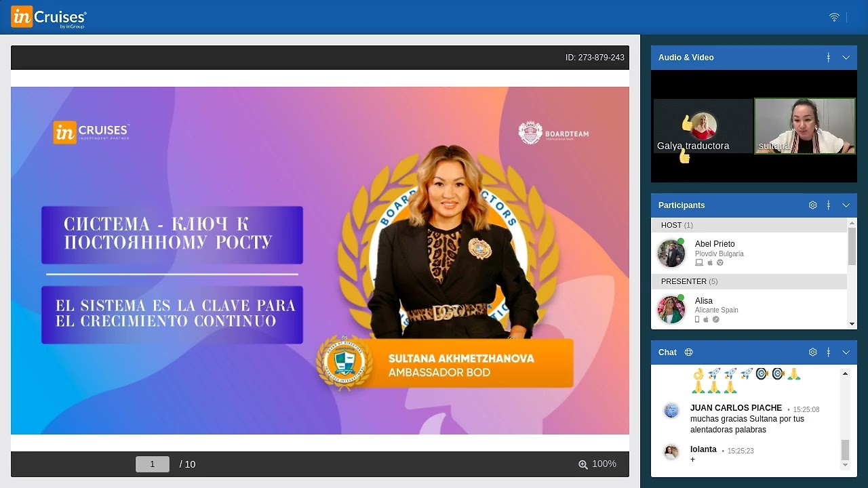Screen dimensions: 868x488
Task: Click the 15:25:08 chat timestamp
Action: [806, 409]
